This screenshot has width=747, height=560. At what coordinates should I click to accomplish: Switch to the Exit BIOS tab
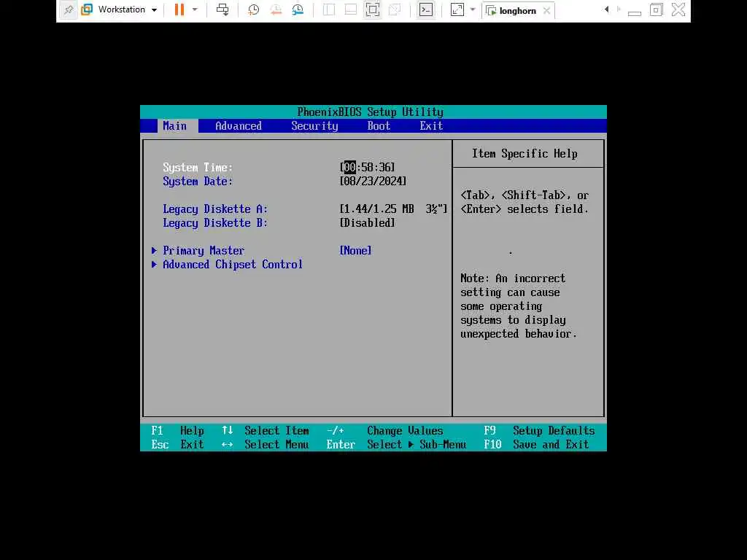(x=431, y=125)
